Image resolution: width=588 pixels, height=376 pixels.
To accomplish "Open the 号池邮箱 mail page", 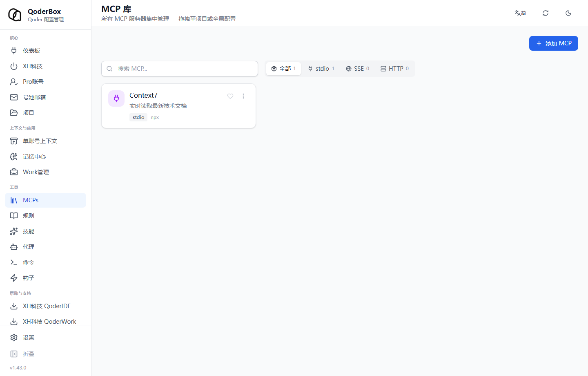I will coord(45,97).
